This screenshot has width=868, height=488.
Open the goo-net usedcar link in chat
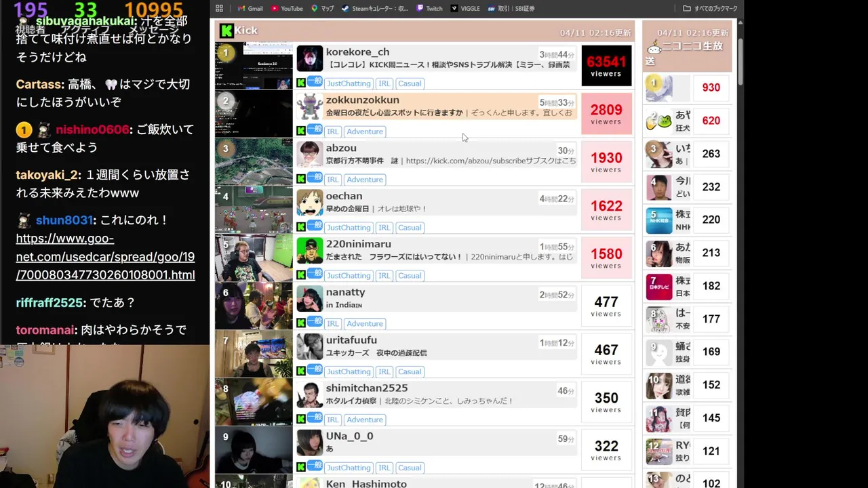pos(105,257)
